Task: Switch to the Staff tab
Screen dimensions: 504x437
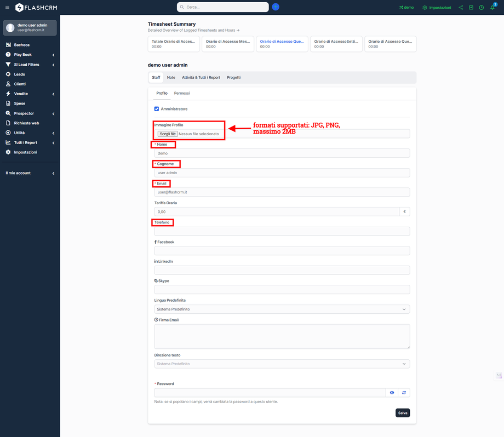Action: 156,77
